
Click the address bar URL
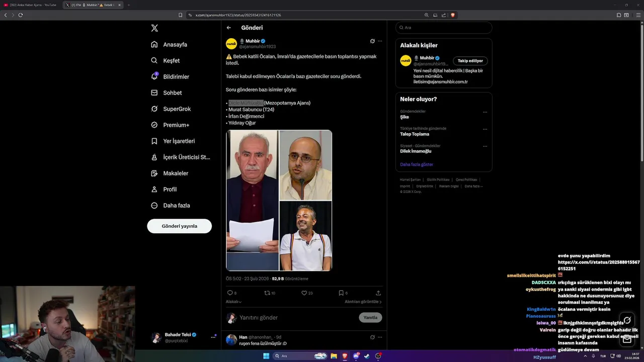[238, 15]
